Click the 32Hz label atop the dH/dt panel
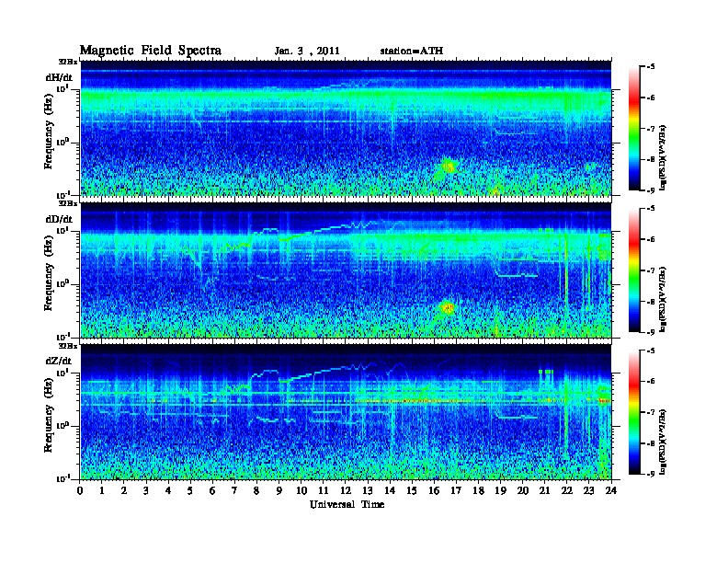Screen dimensions: 728x563 coord(68,62)
